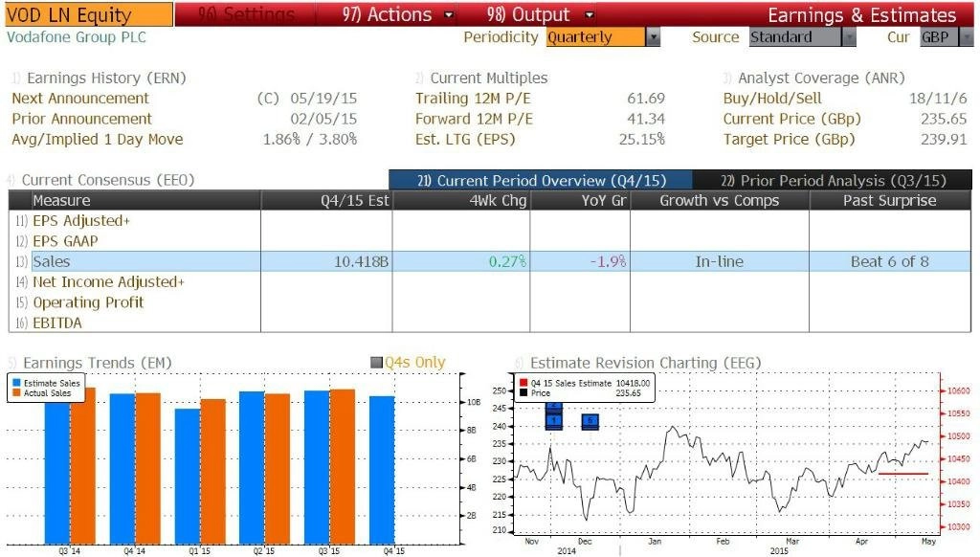Click the Prior Announcement date 02/05/15
The width and height of the screenshot is (980, 557).
tap(323, 119)
